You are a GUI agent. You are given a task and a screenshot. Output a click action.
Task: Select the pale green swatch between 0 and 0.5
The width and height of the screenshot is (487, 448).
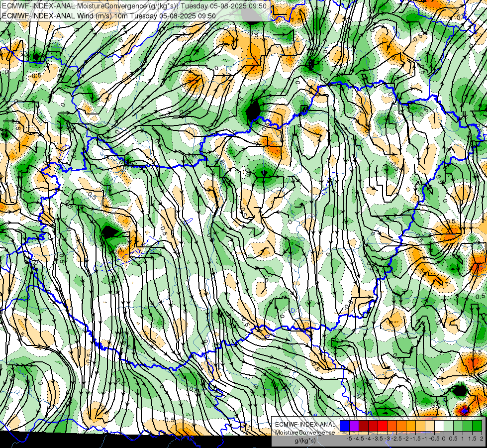tap(449, 426)
